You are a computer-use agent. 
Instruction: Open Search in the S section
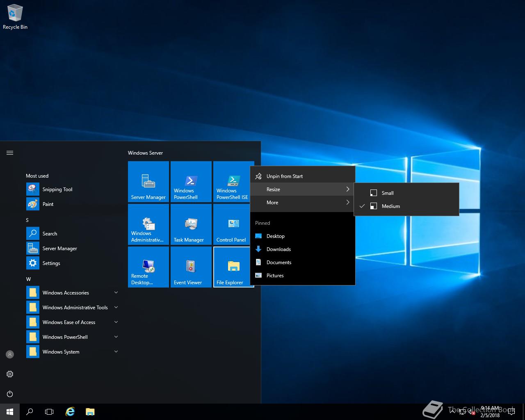(x=72, y=233)
